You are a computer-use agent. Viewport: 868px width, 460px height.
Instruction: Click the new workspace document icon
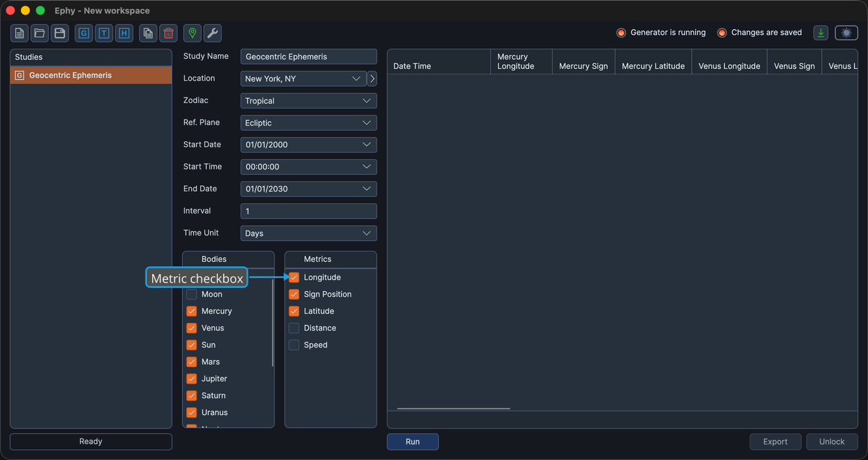[20, 33]
